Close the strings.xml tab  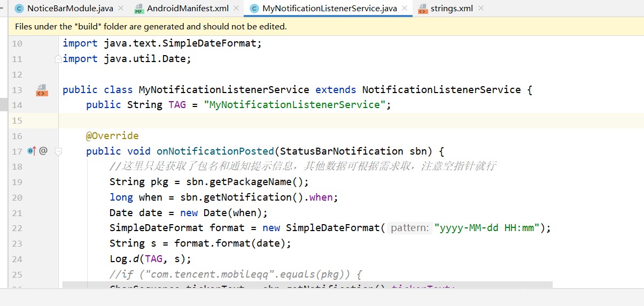(481, 8)
